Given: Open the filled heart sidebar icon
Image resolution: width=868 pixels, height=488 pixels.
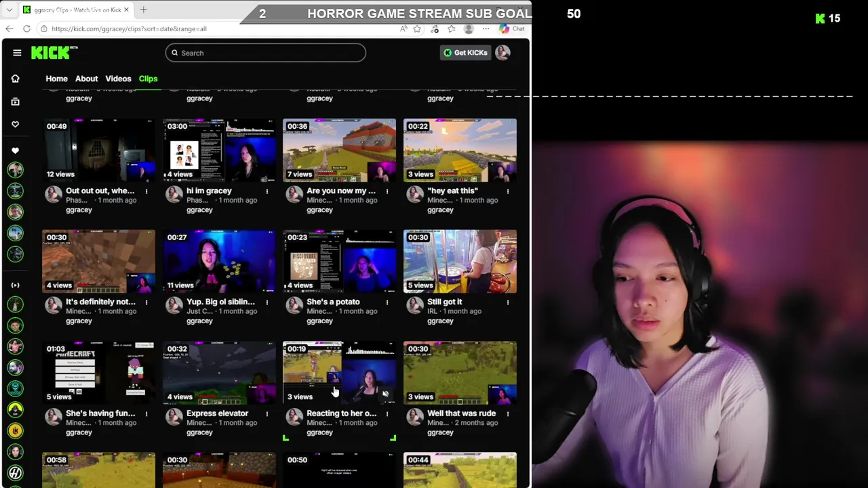Looking at the screenshot, I should 15,150.
